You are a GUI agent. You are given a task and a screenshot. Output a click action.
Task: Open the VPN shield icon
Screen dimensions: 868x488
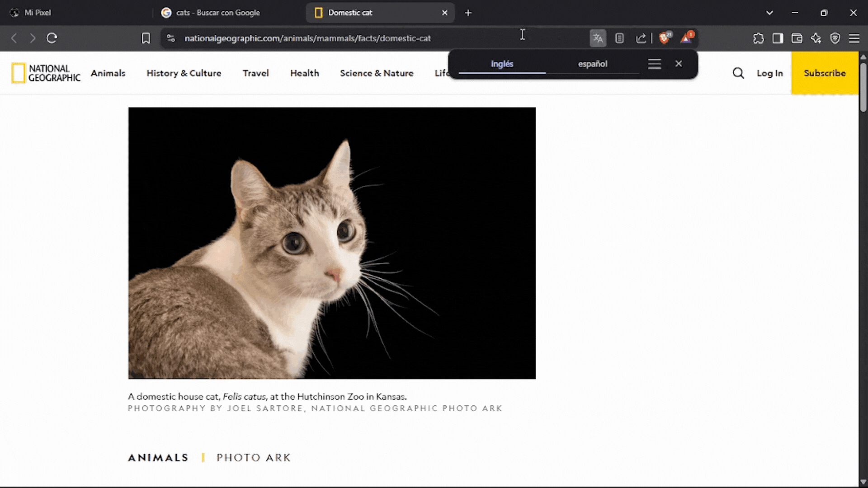[835, 38]
